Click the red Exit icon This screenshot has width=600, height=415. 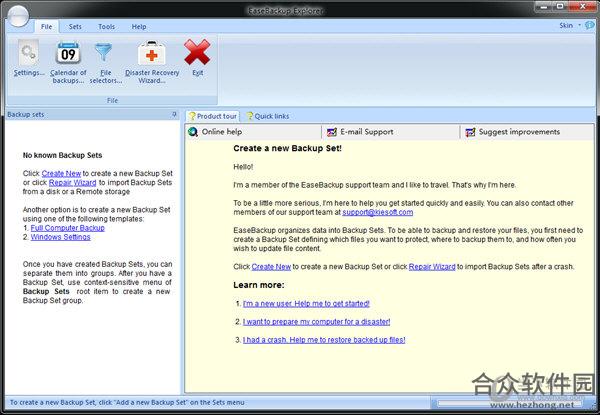pos(197,52)
